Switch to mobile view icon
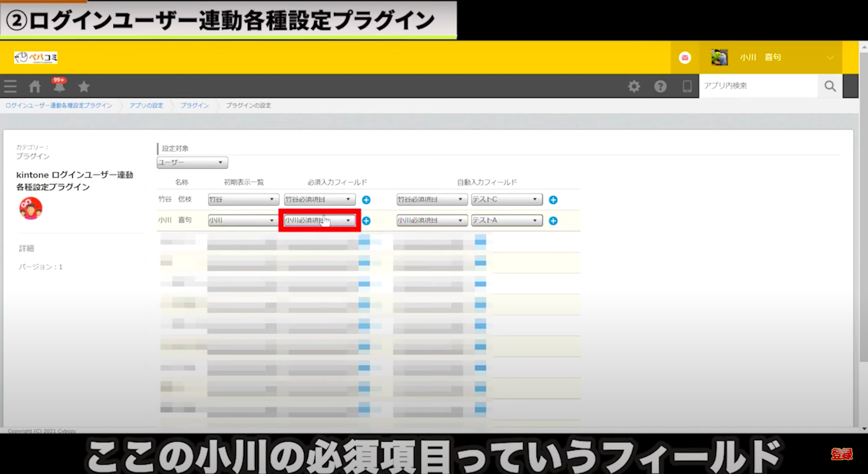The image size is (868, 474). click(x=687, y=86)
